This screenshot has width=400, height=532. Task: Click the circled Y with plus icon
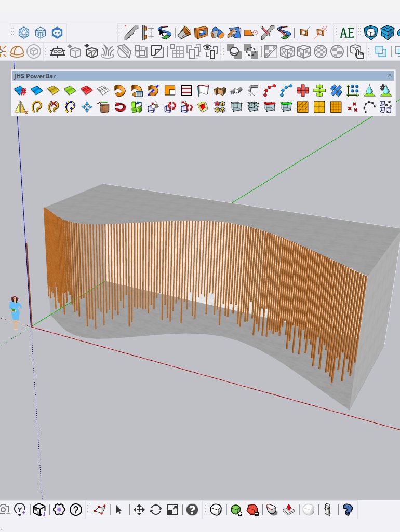[20, 510]
